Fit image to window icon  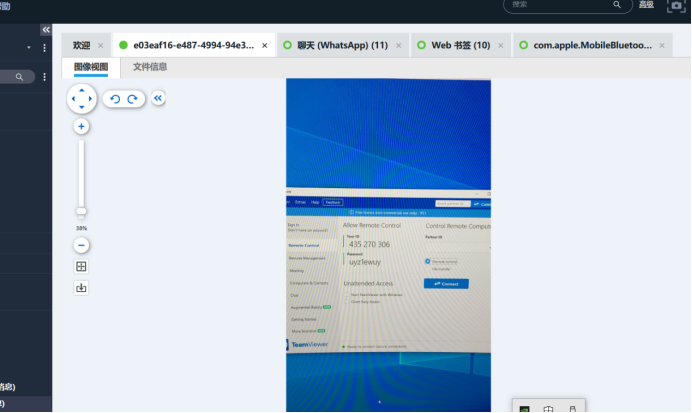81,267
